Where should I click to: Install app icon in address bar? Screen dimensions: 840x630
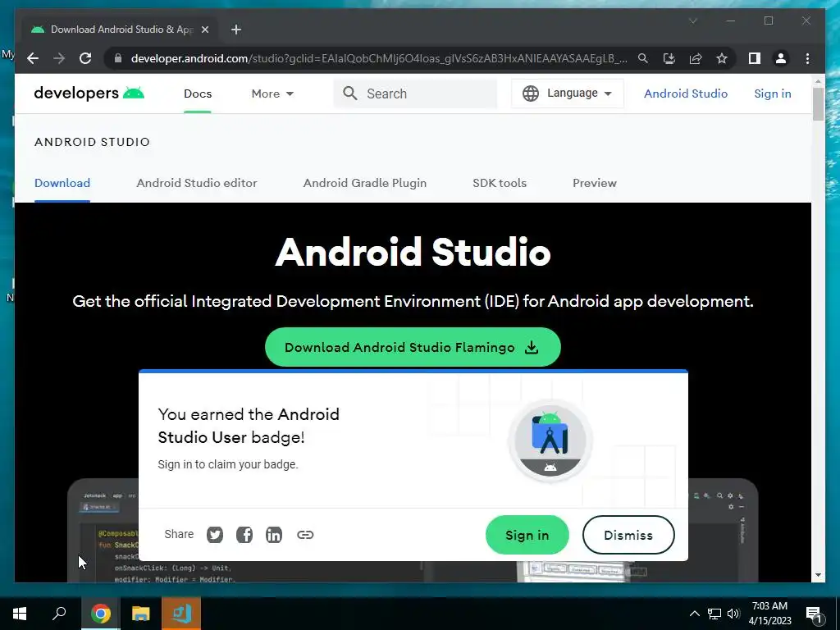point(669,58)
